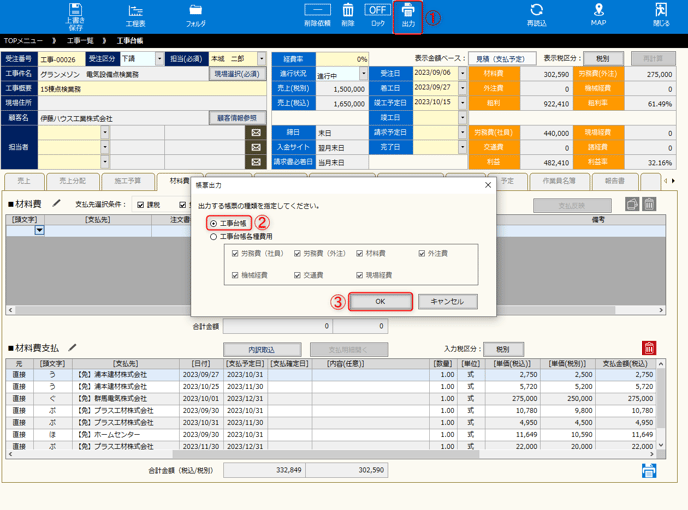Open the 頭文字 dropdown in 材料費 table

[39, 230]
